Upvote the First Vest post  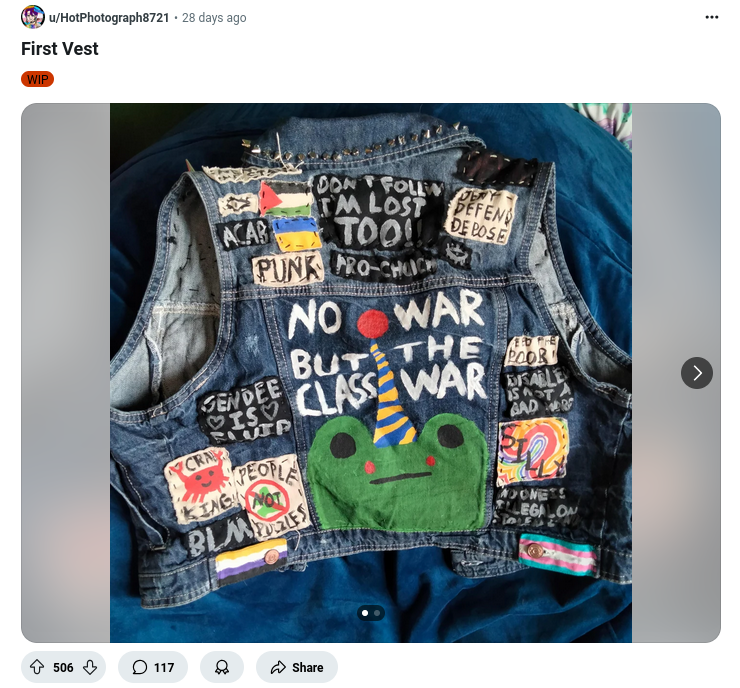click(x=37, y=667)
